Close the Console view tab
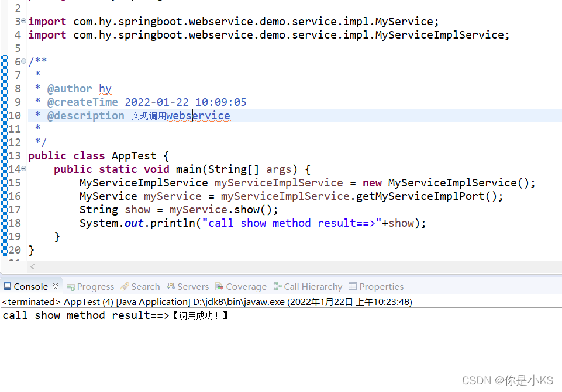Viewport: 562px width, 392px height. coord(55,286)
